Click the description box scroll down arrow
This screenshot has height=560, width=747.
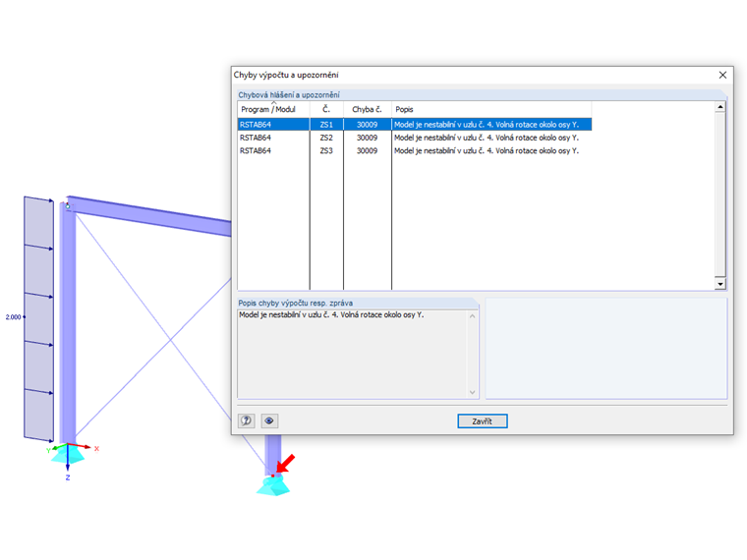click(x=472, y=392)
